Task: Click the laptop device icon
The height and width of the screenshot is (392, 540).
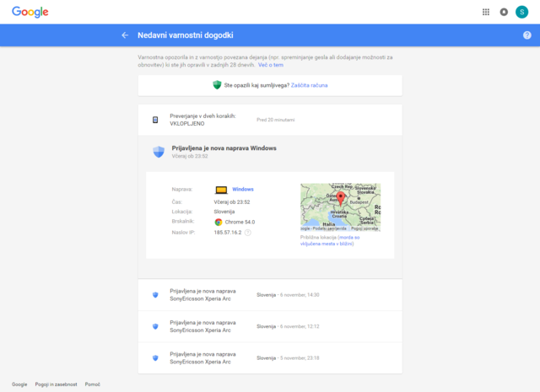Action: 221,190
